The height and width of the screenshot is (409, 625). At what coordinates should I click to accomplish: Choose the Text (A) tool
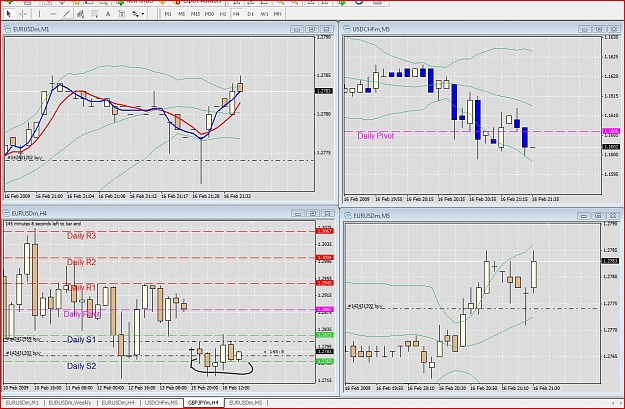pos(108,14)
